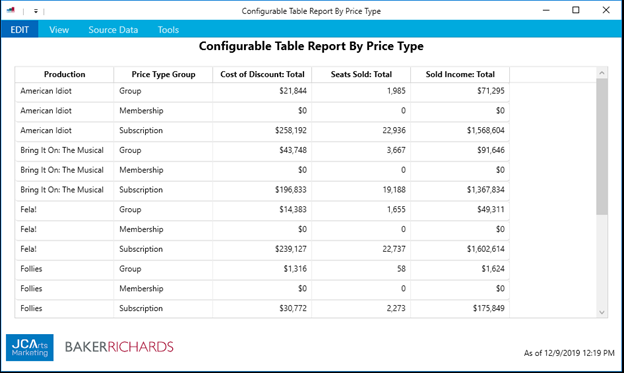624x373 pixels.
Task: Click the JCArts Marketing logo
Action: (30, 348)
